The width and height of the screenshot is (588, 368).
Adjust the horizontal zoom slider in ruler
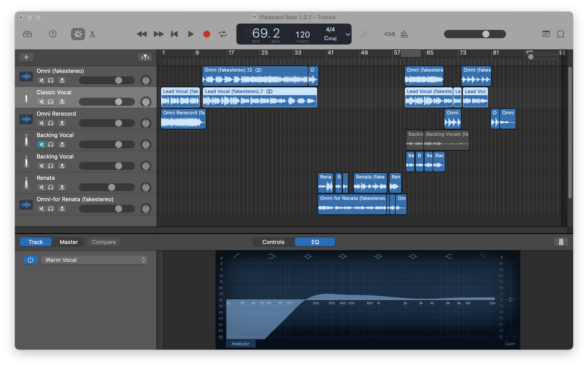coord(541,57)
